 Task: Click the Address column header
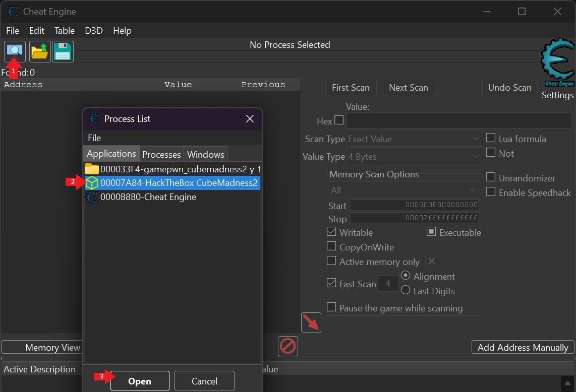pyautogui.click(x=81, y=85)
